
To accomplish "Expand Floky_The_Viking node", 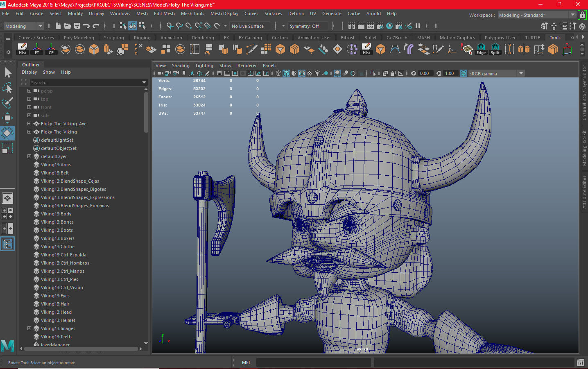I will coord(29,132).
